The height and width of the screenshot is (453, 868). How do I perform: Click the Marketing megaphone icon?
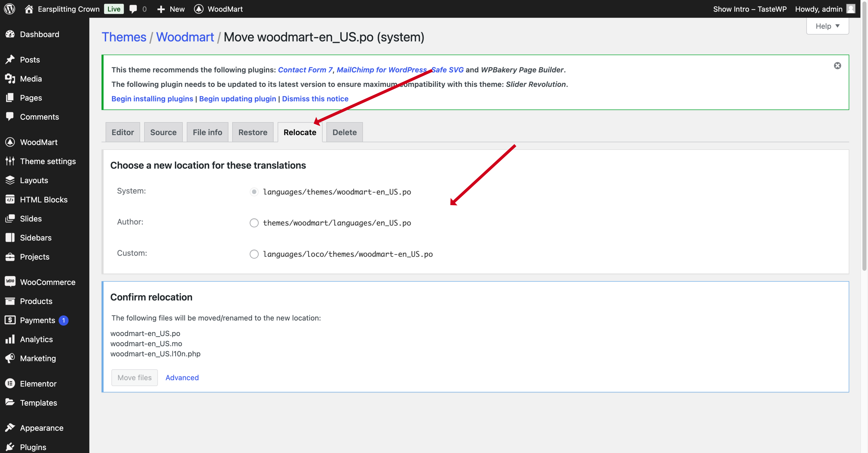coord(10,358)
